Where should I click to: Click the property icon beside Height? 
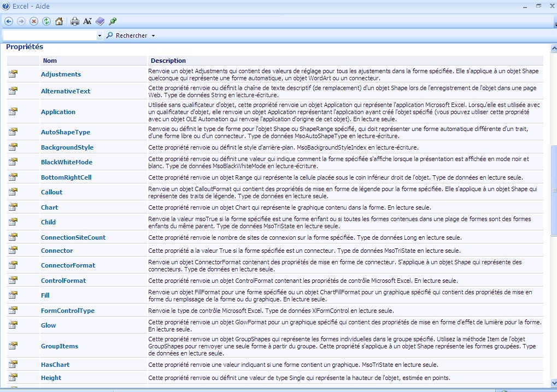coord(13,377)
